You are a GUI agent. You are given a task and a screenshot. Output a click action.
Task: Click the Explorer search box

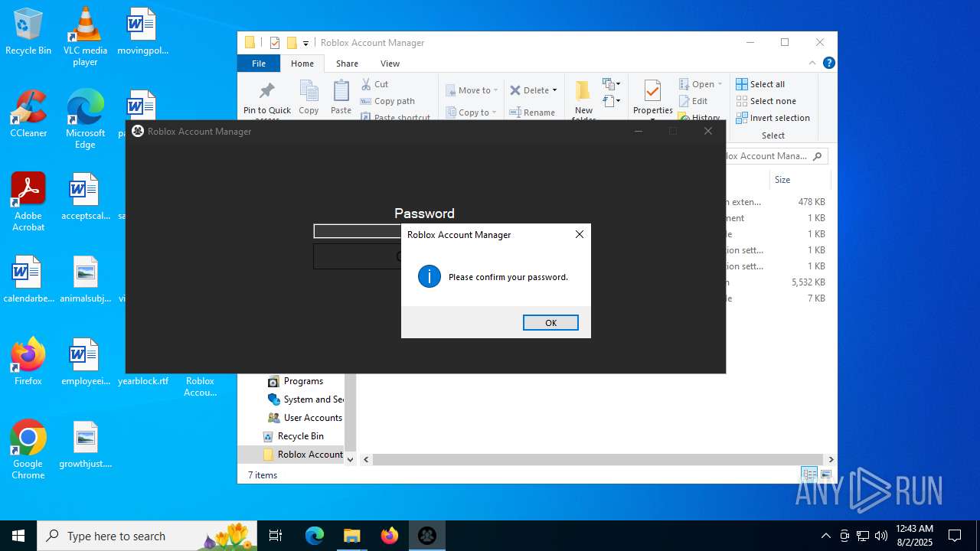[x=776, y=156]
